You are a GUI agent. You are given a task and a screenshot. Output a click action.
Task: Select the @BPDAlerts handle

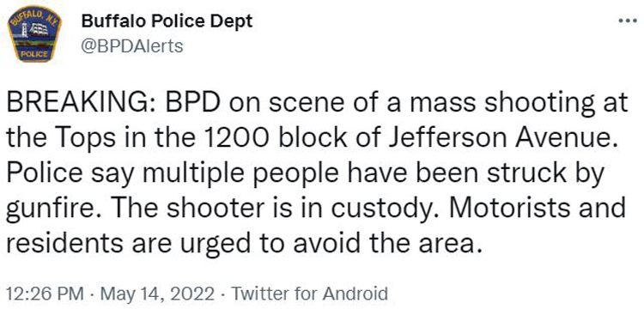(132, 45)
